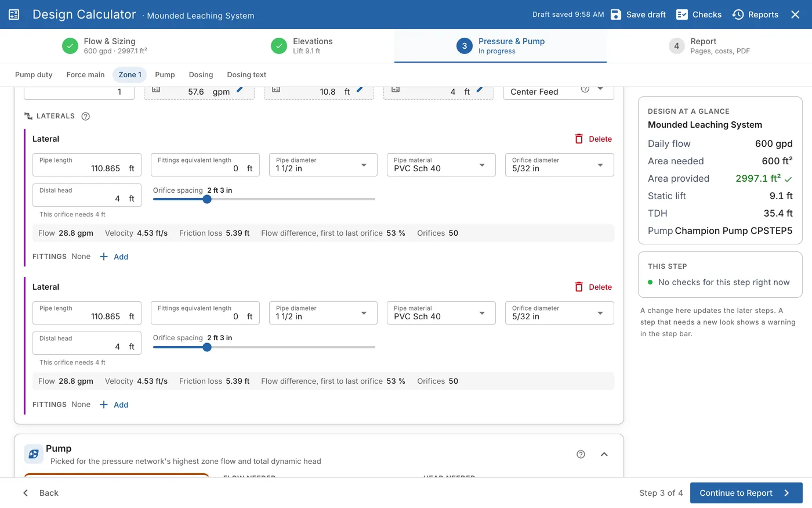The height and width of the screenshot is (508, 812).
Task: Open the Checks checklist icon
Action: [682, 15]
